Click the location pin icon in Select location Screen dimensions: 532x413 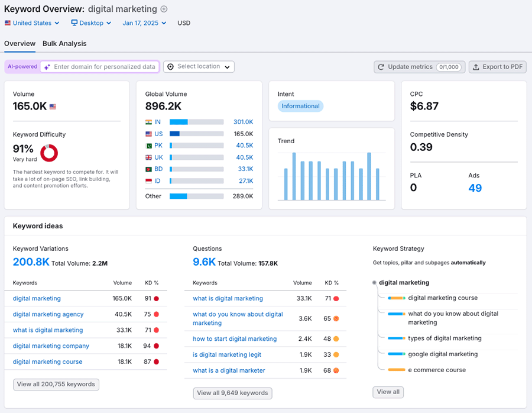170,67
